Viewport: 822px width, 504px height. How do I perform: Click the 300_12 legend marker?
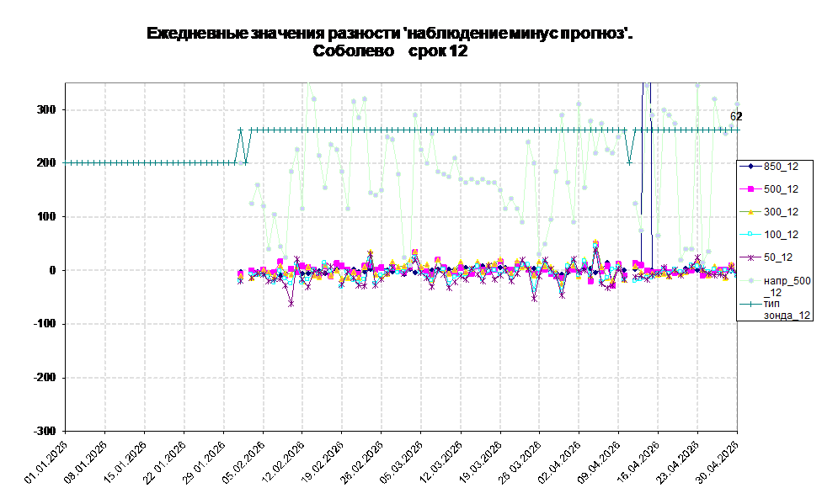coord(750,212)
